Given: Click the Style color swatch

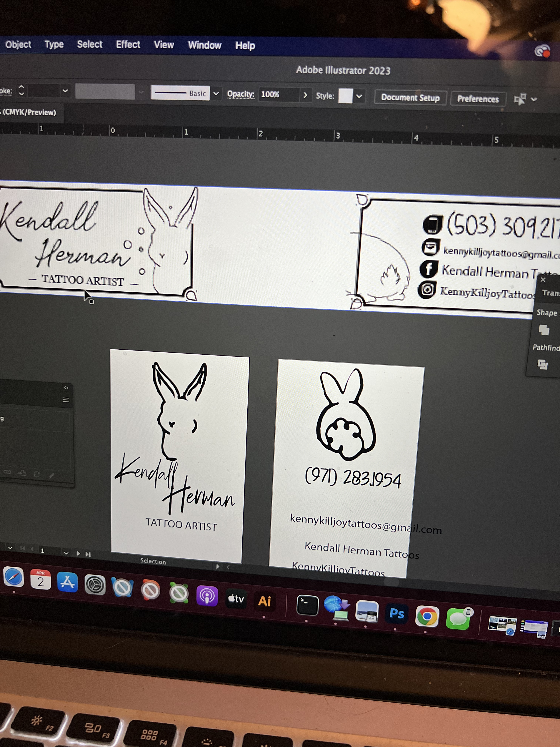Looking at the screenshot, I should click(x=345, y=96).
